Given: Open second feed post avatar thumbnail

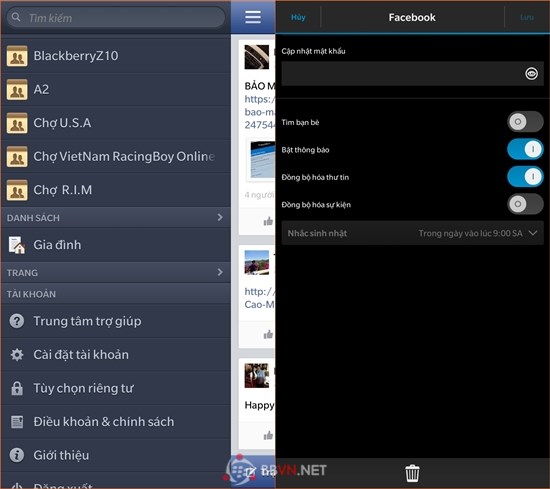Looking at the screenshot, I should click(257, 262).
